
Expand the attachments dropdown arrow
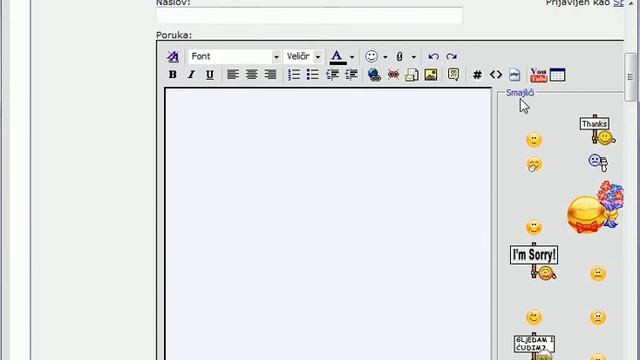pyautogui.click(x=413, y=57)
